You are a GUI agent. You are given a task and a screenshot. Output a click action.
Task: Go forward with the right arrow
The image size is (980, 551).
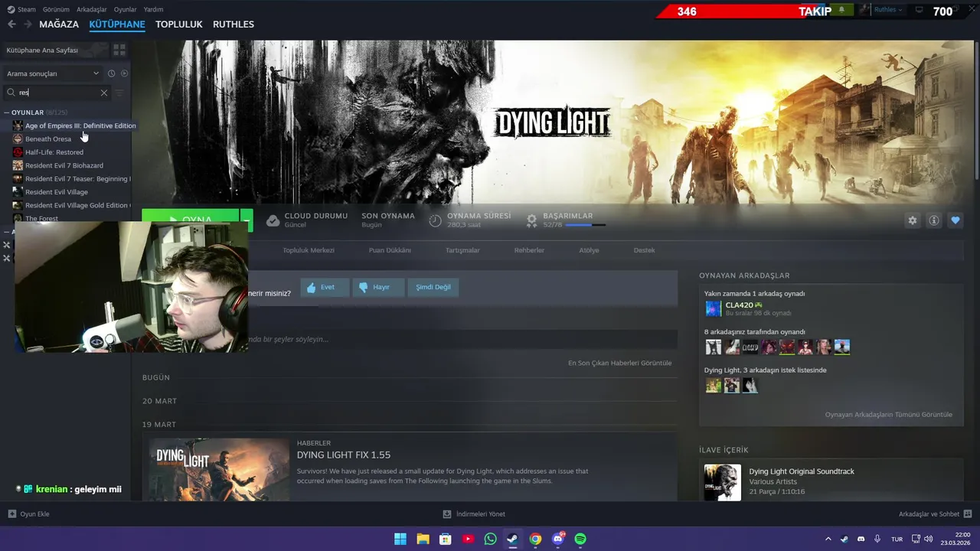pos(28,24)
